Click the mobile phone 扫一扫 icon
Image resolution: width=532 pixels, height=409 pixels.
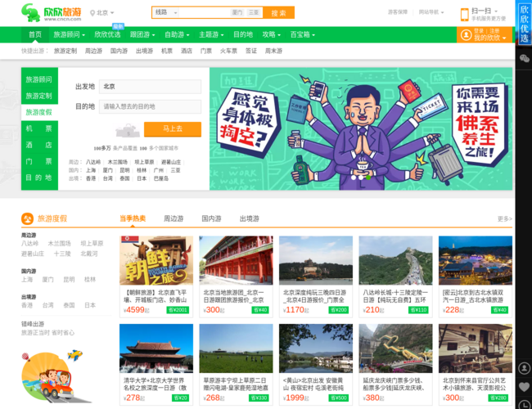click(x=465, y=14)
